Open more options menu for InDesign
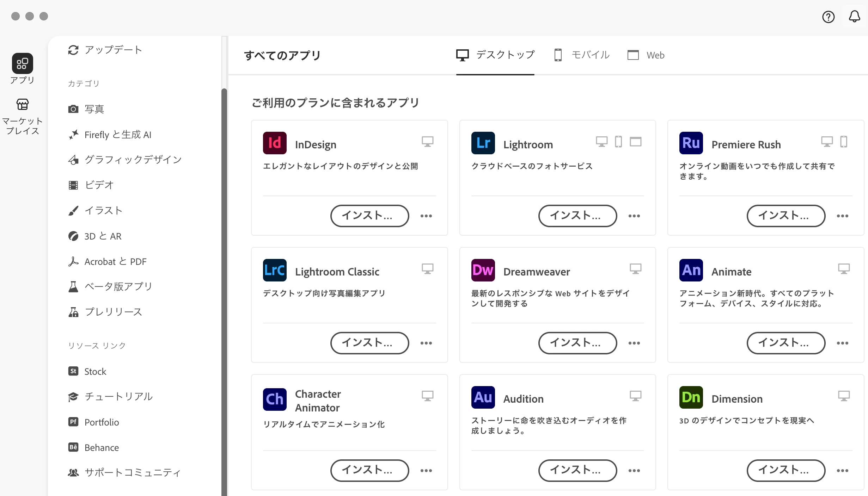This screenshot has height=496, width=868. click(426, 216)
